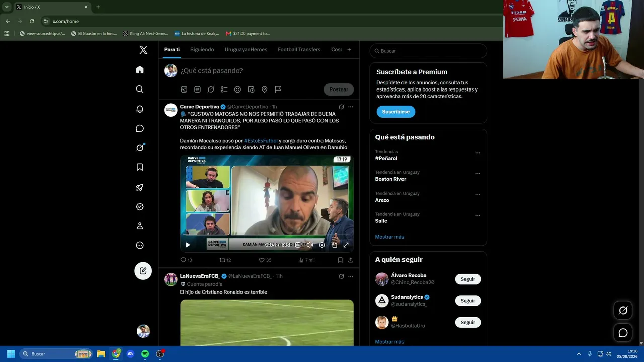The height and width of the screenshot is (362, 644).
Task: Open File Explorer from the taskbar
Action: click(x=101, y=354)
